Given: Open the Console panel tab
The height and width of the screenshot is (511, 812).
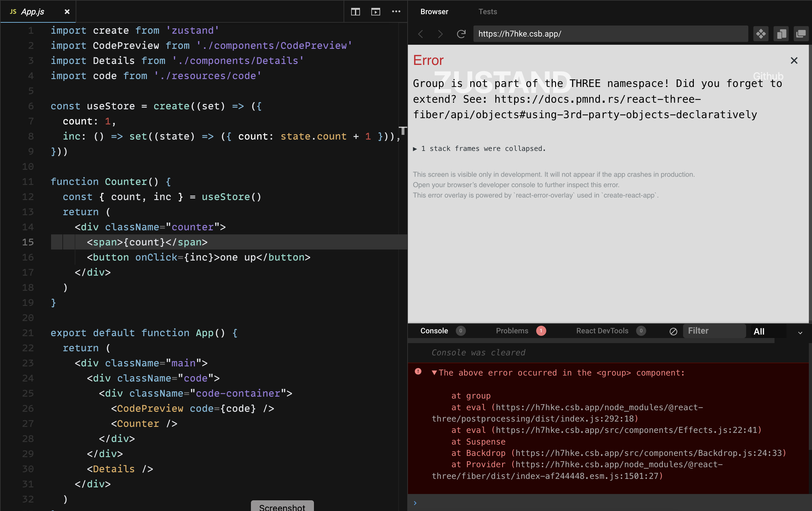Looking at the screenshot, I should click(434, 331).
